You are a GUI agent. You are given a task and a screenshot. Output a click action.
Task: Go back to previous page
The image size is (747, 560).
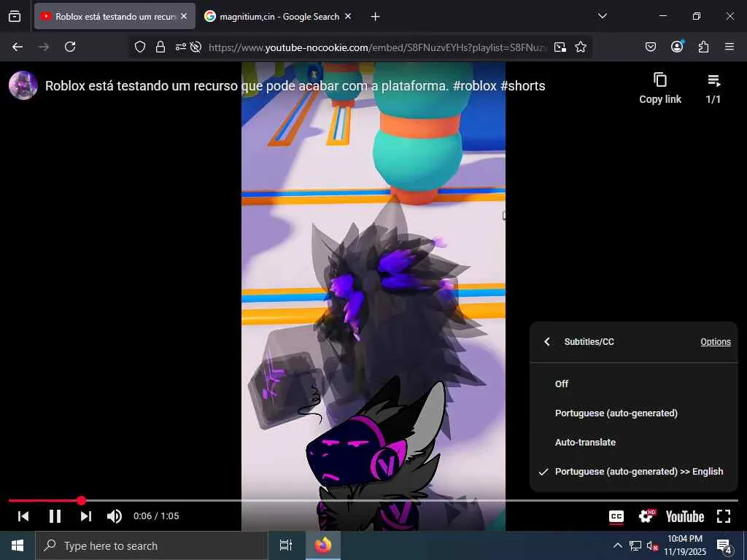tap(18, 47)
